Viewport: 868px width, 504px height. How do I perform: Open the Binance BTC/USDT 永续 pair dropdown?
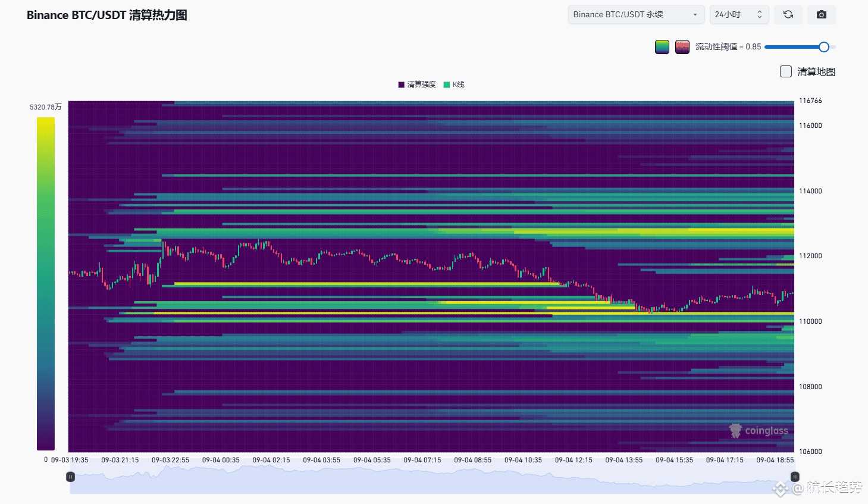tap(636, 14)
